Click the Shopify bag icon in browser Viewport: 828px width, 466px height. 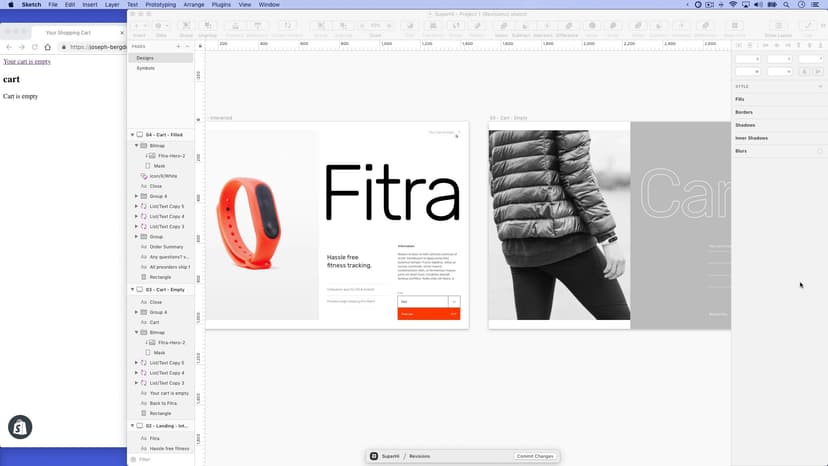20,427
